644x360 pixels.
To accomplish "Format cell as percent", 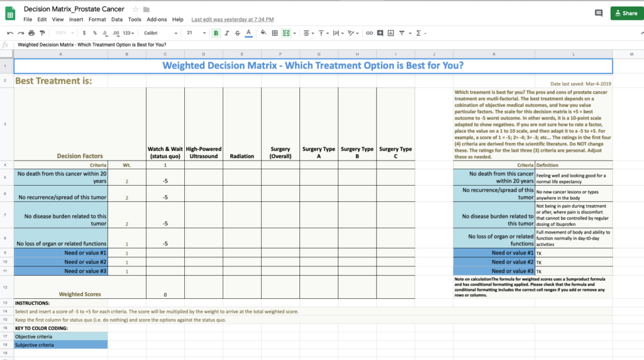I will tap(95, 33).
